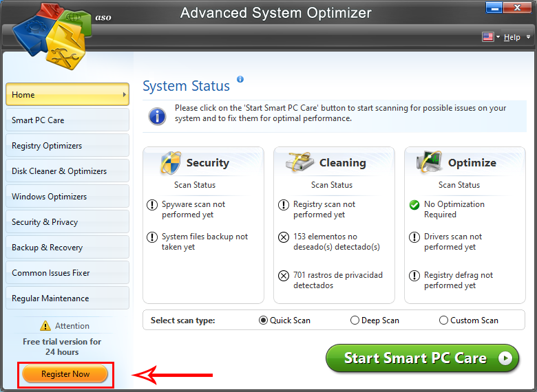This screenshot has height=392, width=537.
Task: Click the System Status heading
Action: [x=186, y=86]
